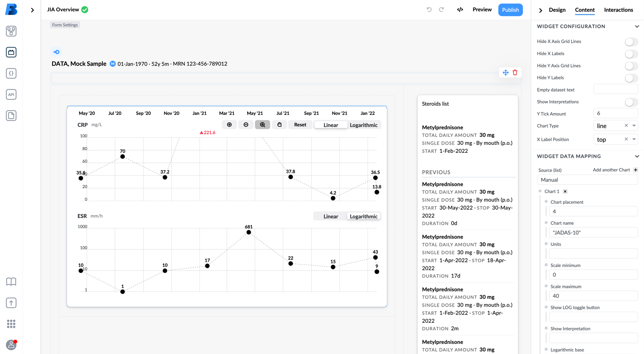Click the upload arrow sidebar icon
Image resolution: width=644 pixels, height=354 pixels.
click(x=11, y=303)
